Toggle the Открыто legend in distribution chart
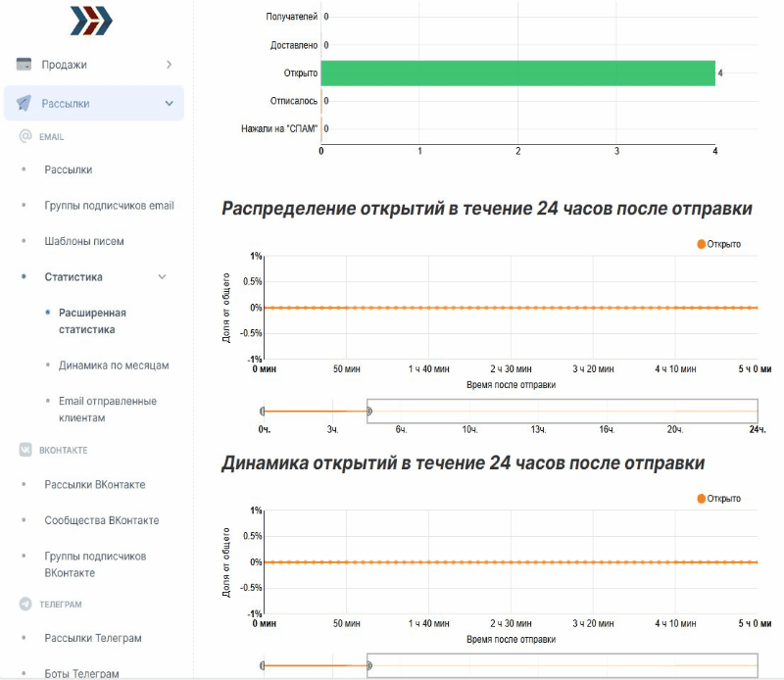 [x=718, y=244]
